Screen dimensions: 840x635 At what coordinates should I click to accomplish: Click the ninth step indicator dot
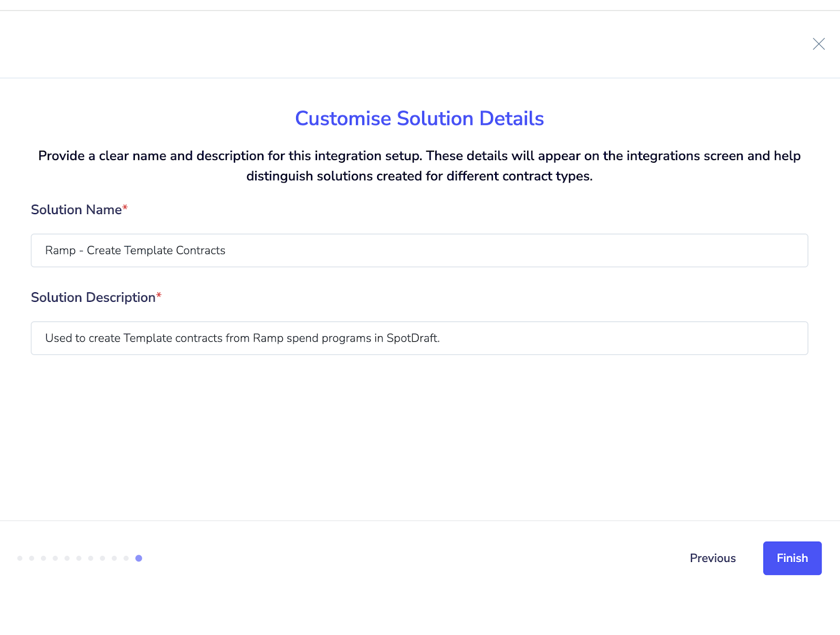[x=114, y=558]
